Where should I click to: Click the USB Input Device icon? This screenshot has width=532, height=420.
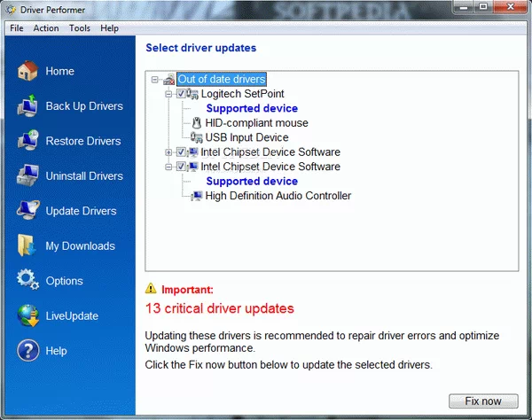tap(197, 137)
